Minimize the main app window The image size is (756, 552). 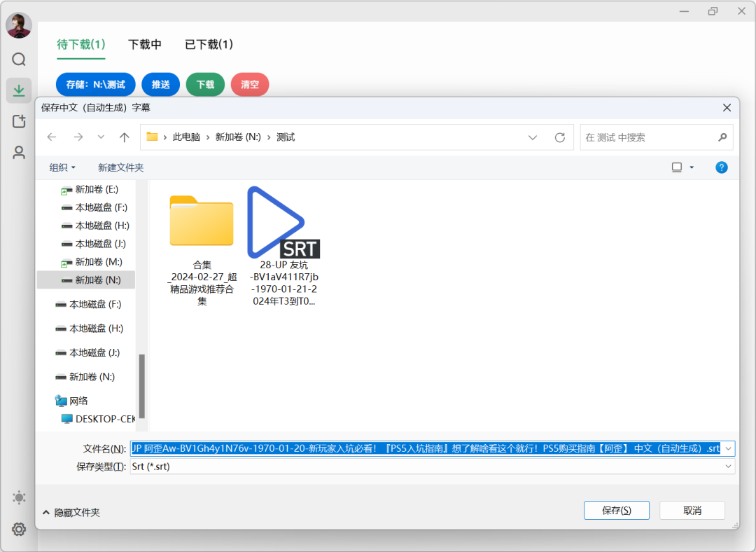point(684,11)
